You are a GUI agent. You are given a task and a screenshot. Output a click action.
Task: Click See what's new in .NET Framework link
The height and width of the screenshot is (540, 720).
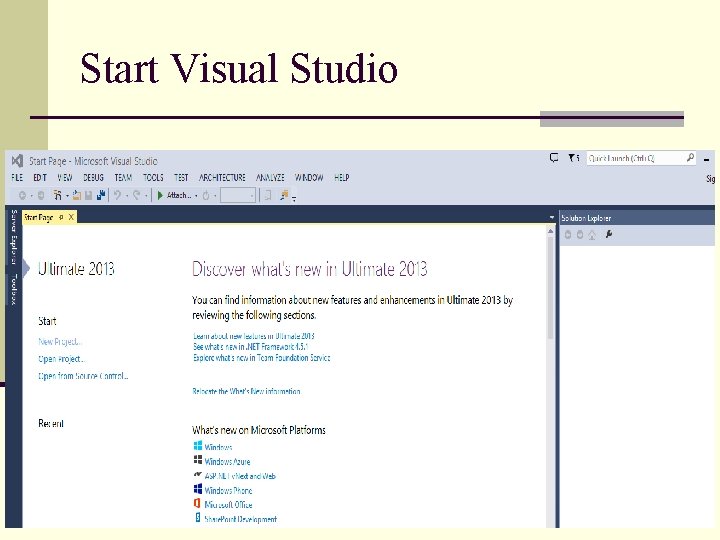click(x=250, y=347)
